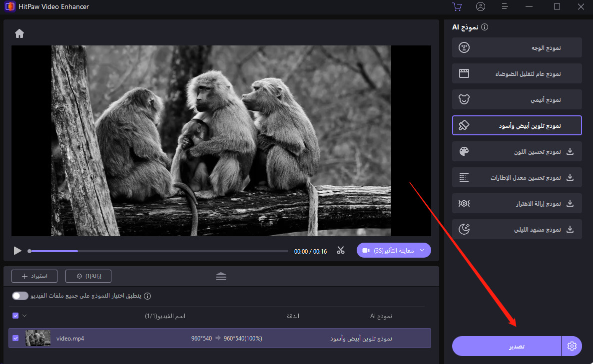
Task: Open the hamburger main menu
Action: 505,6
